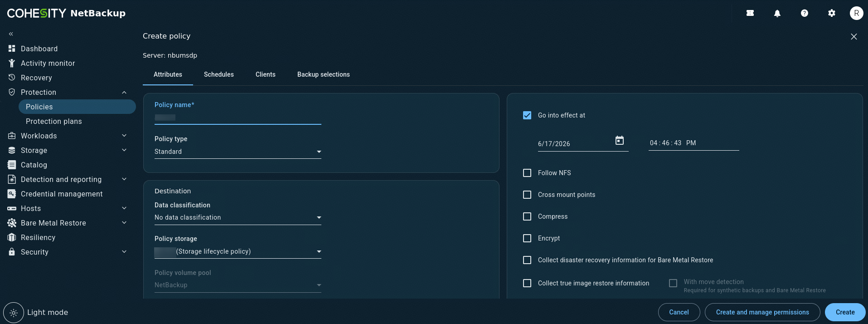Expand Detection and reporting chevron

124,179
